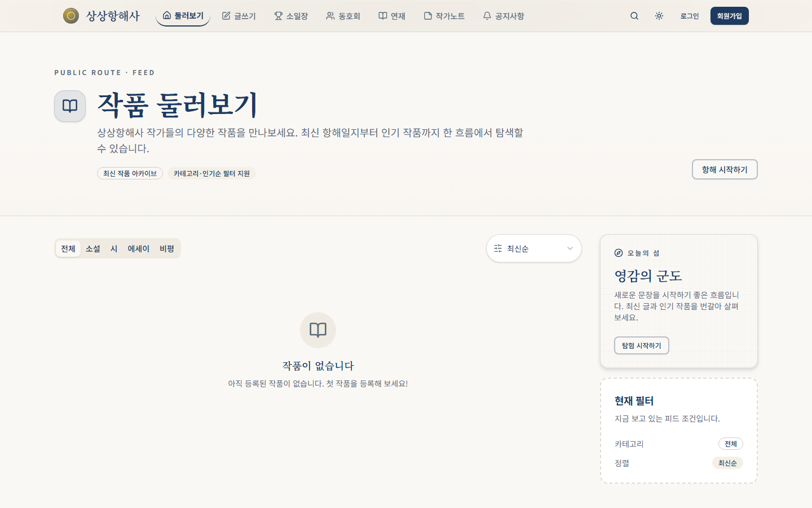The image size is (812, 508).
Task: Click the 영감의 군도 heading
Action: pos(648,276)
